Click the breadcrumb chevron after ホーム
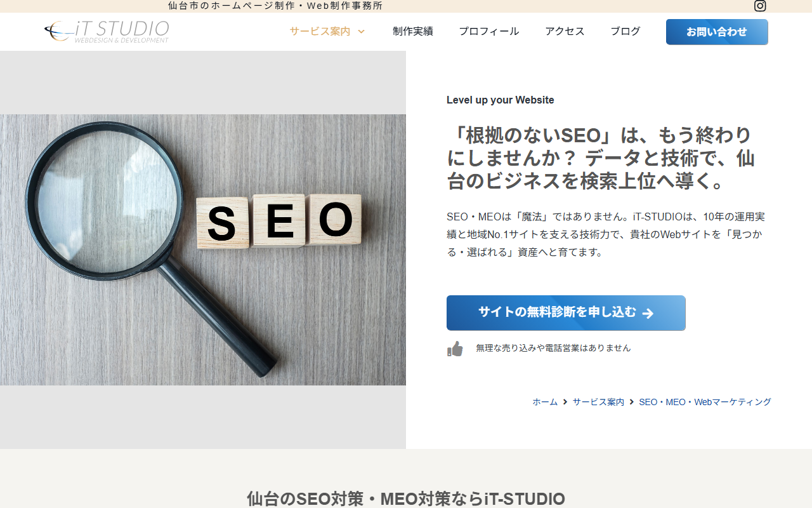Viewport: 812px width, 508px height. [565, 402]
